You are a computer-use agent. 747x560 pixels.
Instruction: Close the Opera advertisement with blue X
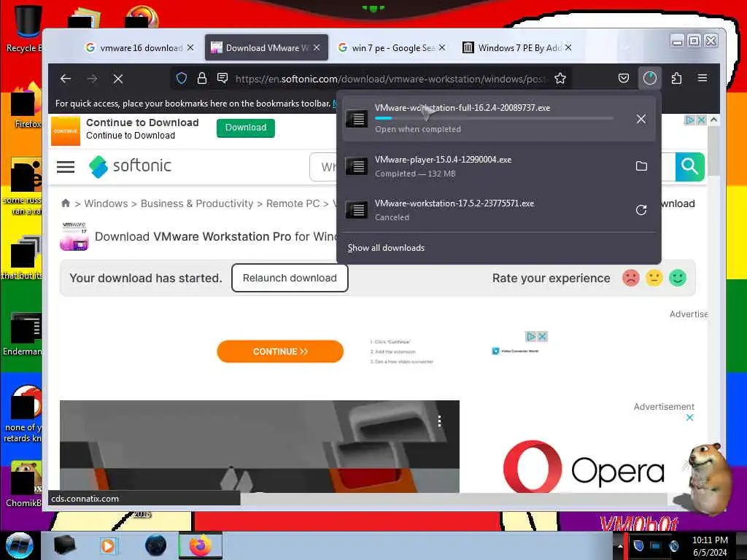689,418
